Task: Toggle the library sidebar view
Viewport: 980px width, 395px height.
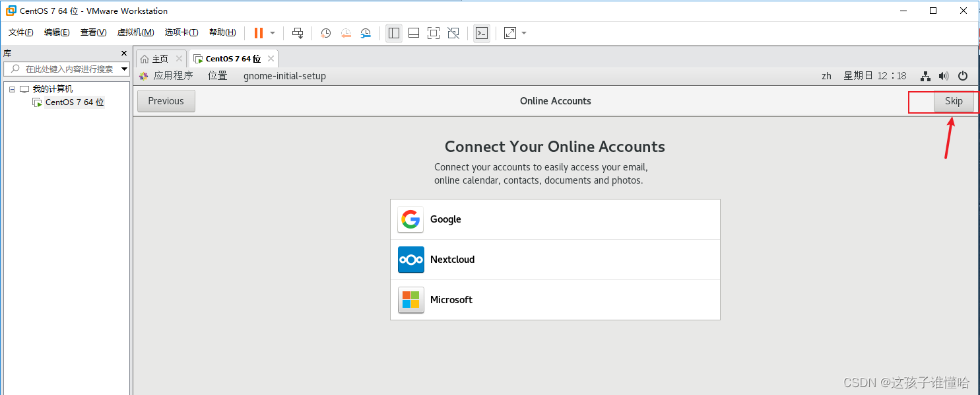Action: click(x=394, y=33)
